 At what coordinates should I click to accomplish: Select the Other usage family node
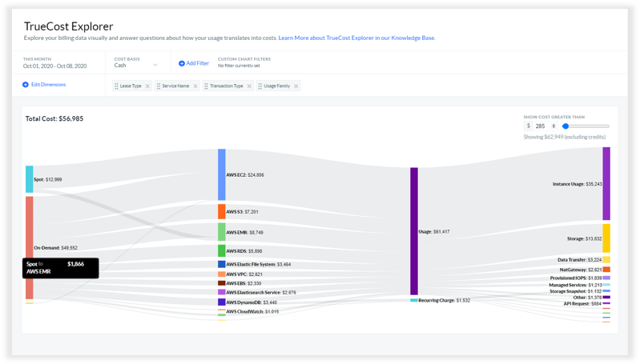coord(606,297)
